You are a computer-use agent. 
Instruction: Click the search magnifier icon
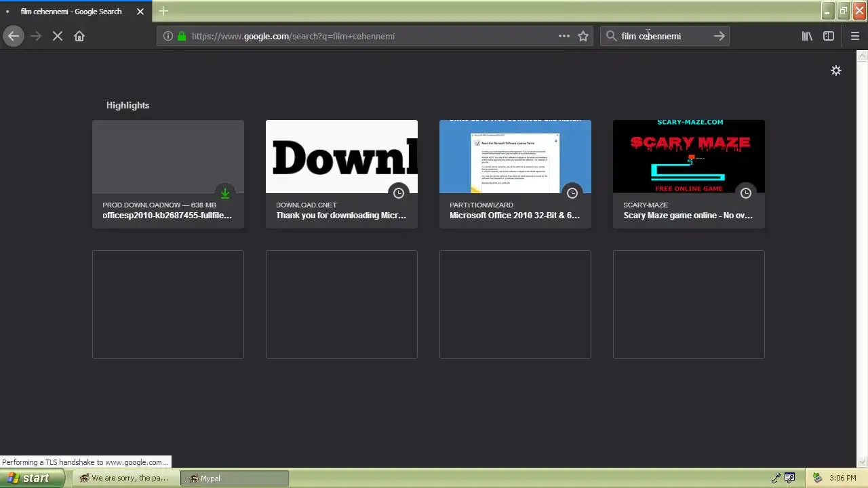coord(611,36)
